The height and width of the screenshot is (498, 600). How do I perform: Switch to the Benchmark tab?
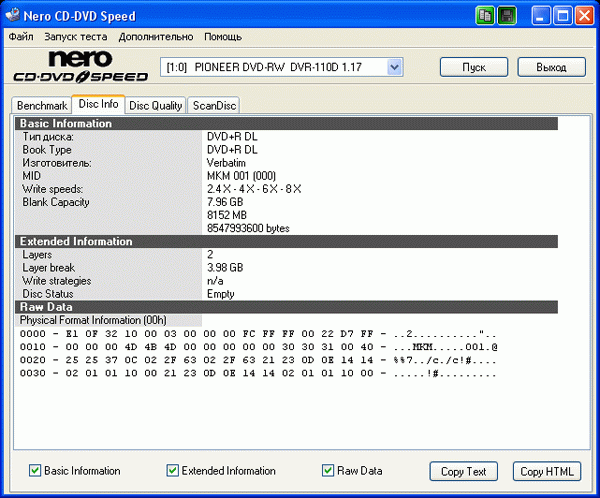(x=42, y=105)
